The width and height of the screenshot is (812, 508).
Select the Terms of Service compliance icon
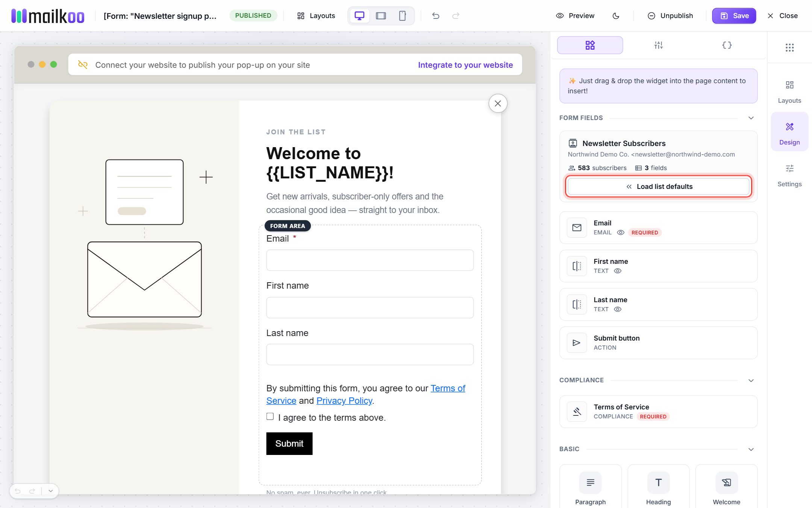(577, 412)
